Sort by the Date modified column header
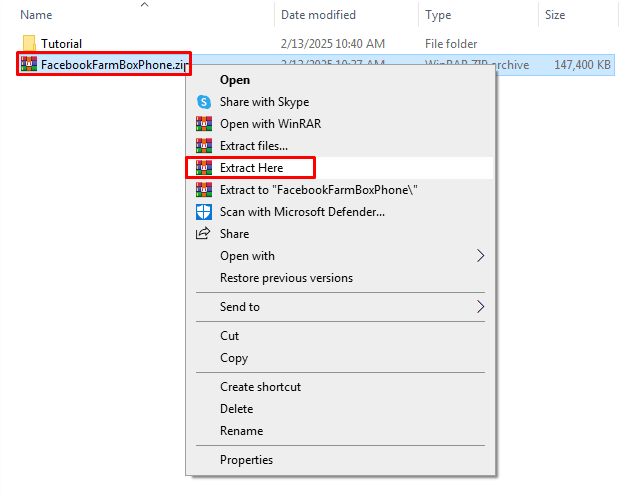The image size is (629, 495). 318,15
